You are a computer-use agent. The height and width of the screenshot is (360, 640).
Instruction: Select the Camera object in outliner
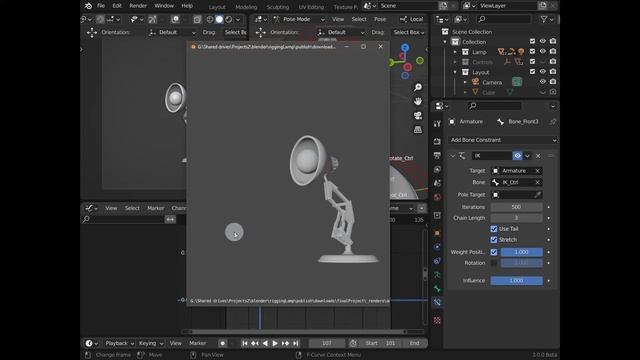[492, 82]
